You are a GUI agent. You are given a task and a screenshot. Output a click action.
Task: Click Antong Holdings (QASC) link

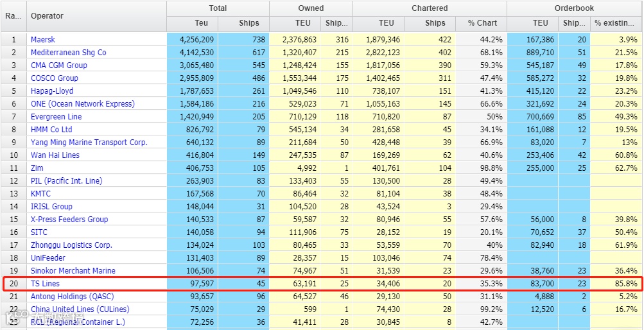(73, 297)
